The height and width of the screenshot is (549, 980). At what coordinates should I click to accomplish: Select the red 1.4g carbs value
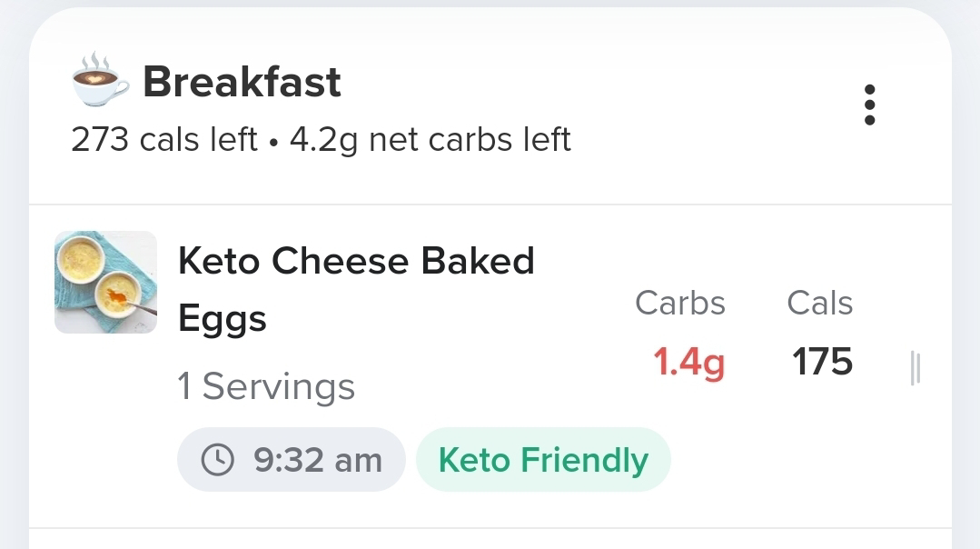coord(689,363)
